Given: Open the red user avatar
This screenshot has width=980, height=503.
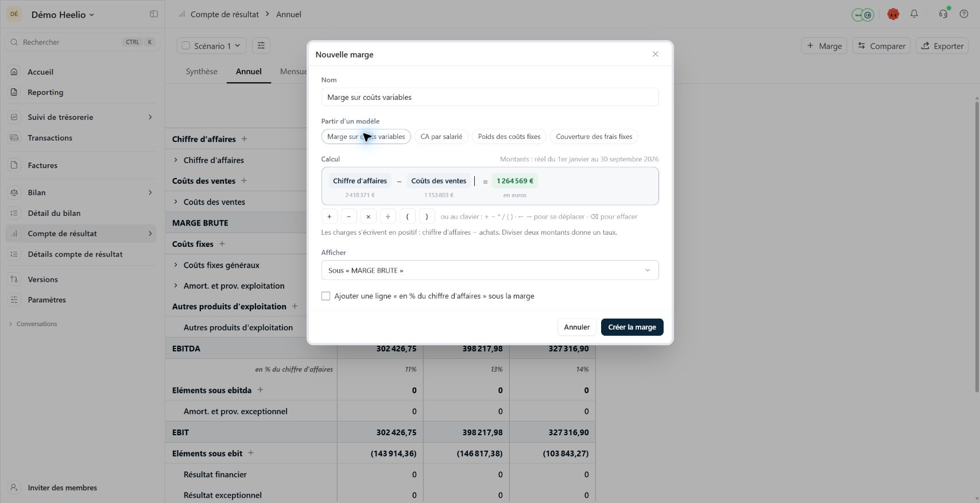Looking at the screenshot, I should 893,14.
